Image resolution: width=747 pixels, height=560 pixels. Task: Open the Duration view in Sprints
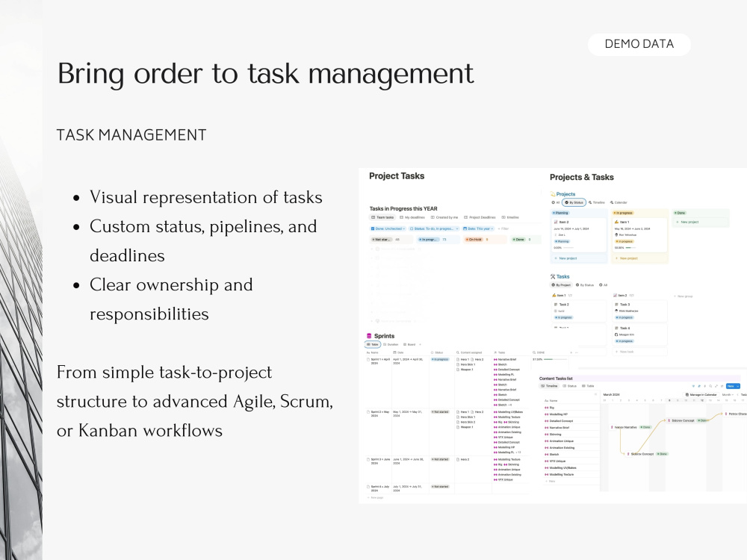[x=391, y=344]
